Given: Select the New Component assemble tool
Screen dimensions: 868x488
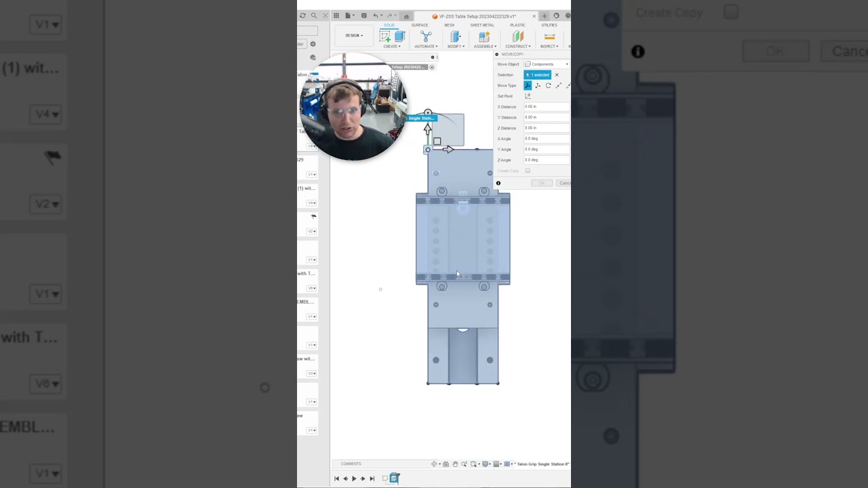Looking at the screenshot, I should click(484, 36).
